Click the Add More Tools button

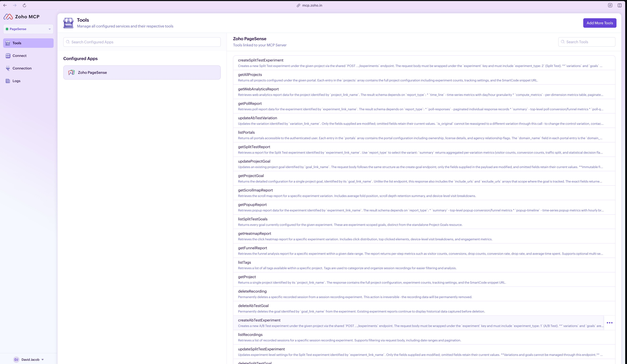point(600,23)
